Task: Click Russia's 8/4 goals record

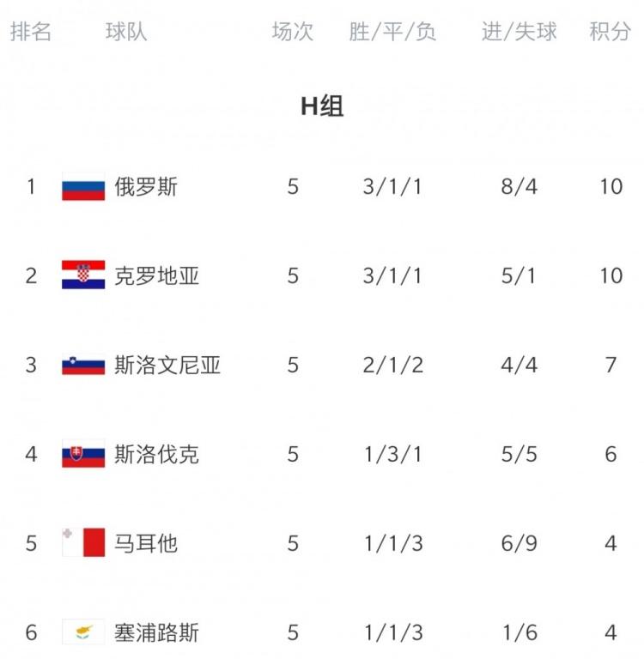Action: pos(519,186)
